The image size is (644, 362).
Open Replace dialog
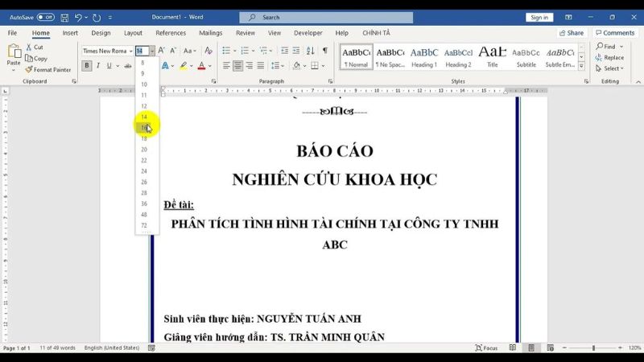click(610, 57)
